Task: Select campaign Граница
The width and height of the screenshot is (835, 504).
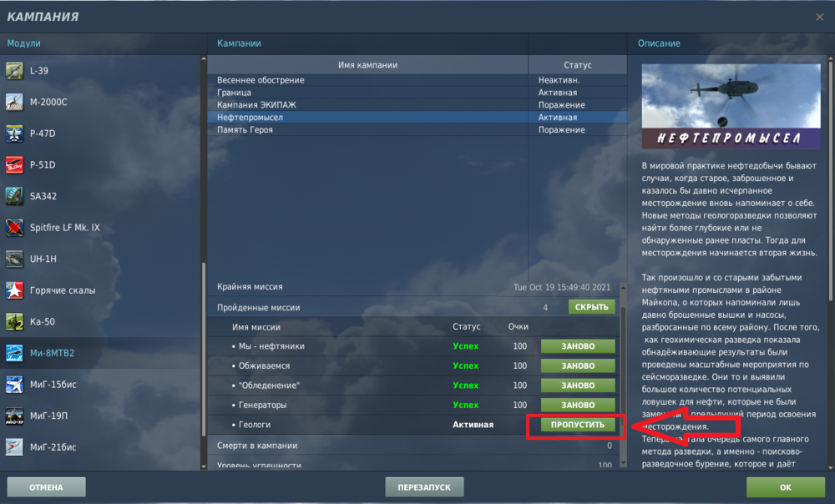Action: (x=417, y=93)
